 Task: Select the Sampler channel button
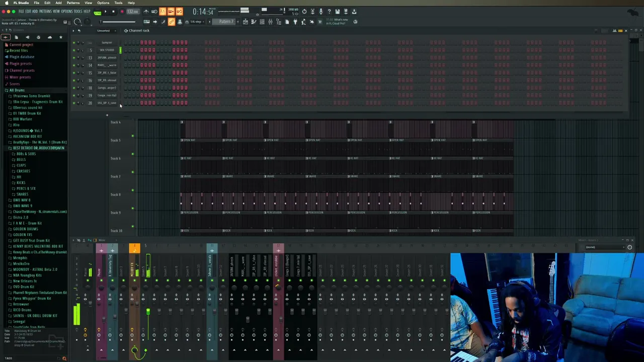pyautogui.click(x=107, y=43)
